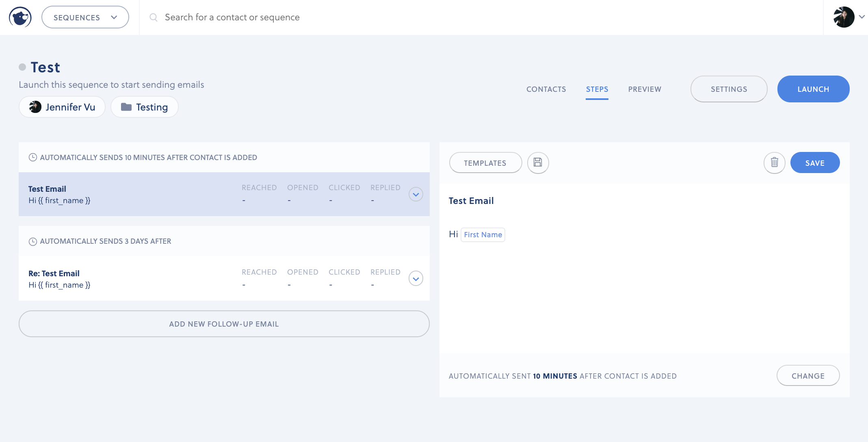Switch to the Preview tab
The height and width of the screenshot is (442, 868).
click(x=645, y=89)
